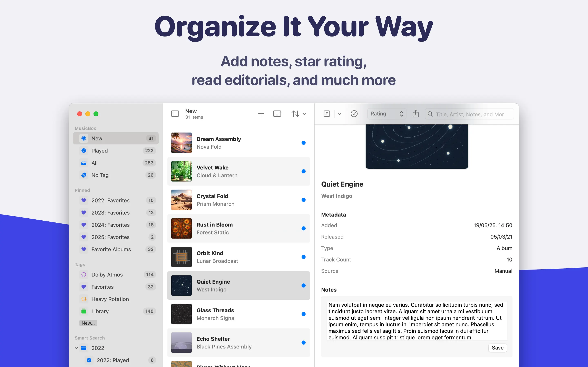Click the open-in-external-app arrow icon
This screenshot has width=588, height=367.
click(327, 114)
